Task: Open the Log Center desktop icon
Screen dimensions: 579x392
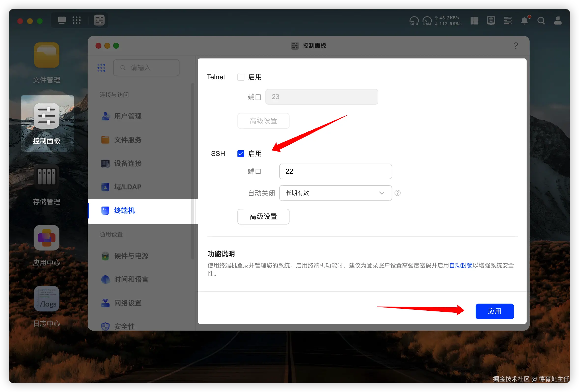Action: (x=47, y=299)
